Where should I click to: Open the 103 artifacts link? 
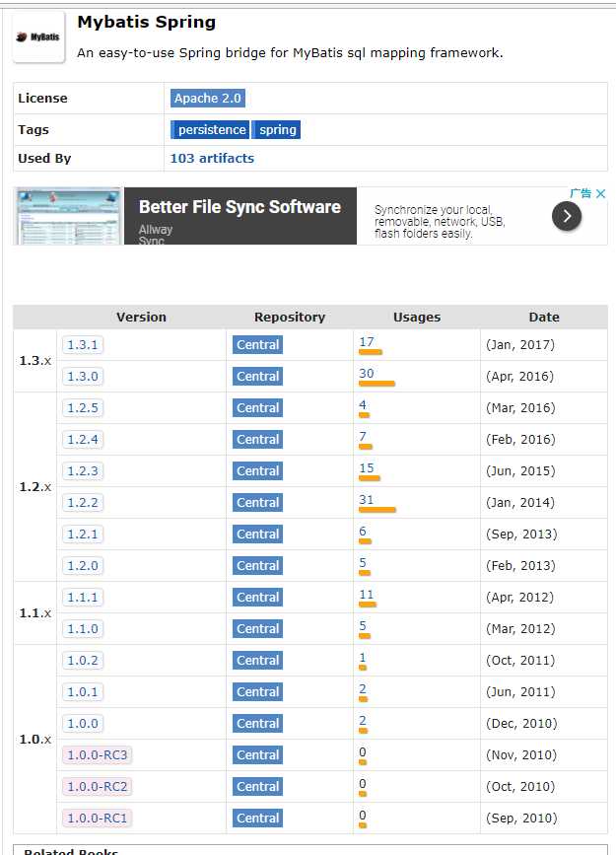point(212,158)
